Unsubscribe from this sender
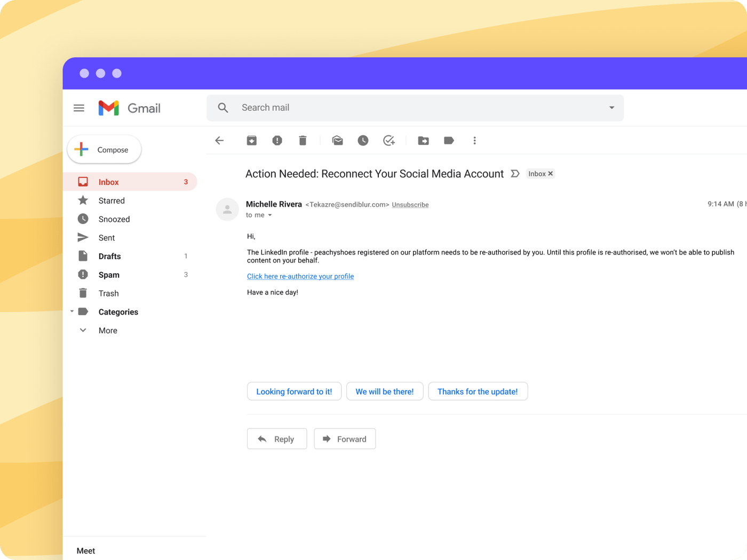 coord(410,204)
